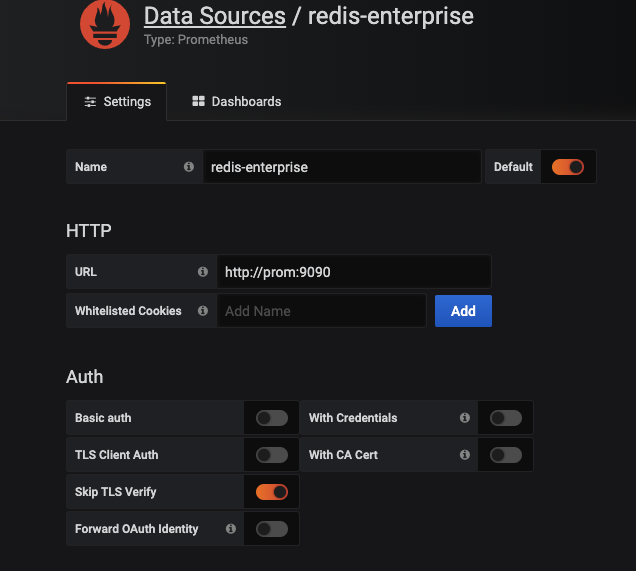Click the 'redis-enterprise' page title text
The height and width of the screenshot is (571, 636).
[x=391, y=16]
